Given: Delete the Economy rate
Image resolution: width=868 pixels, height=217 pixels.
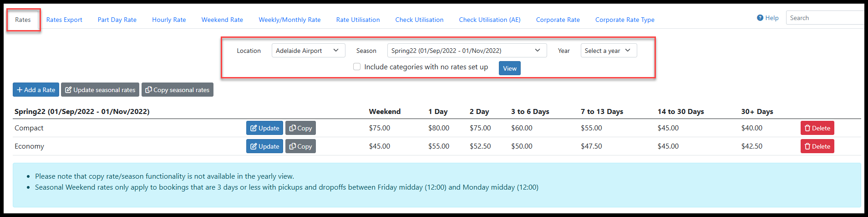Looking at the screenshot, I should [817, 146].
